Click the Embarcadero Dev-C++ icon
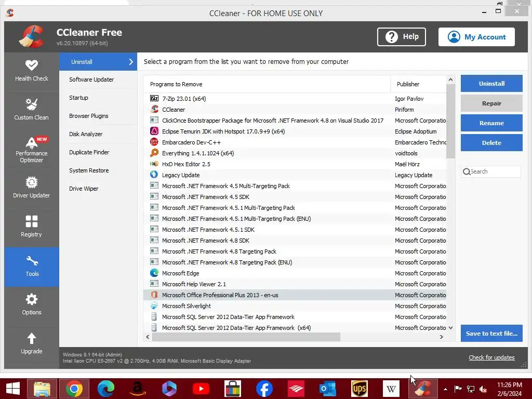 [154, 142]
